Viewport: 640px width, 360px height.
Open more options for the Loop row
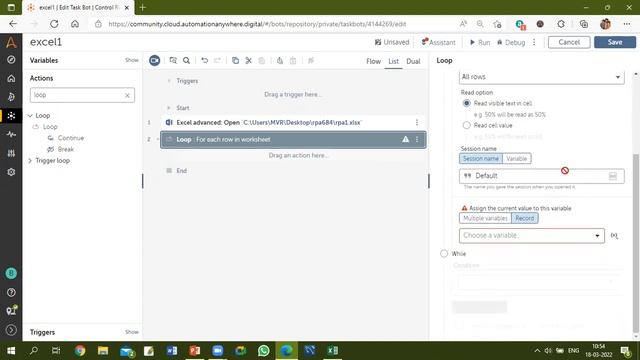pyautogui.click(x=417, y=140)
